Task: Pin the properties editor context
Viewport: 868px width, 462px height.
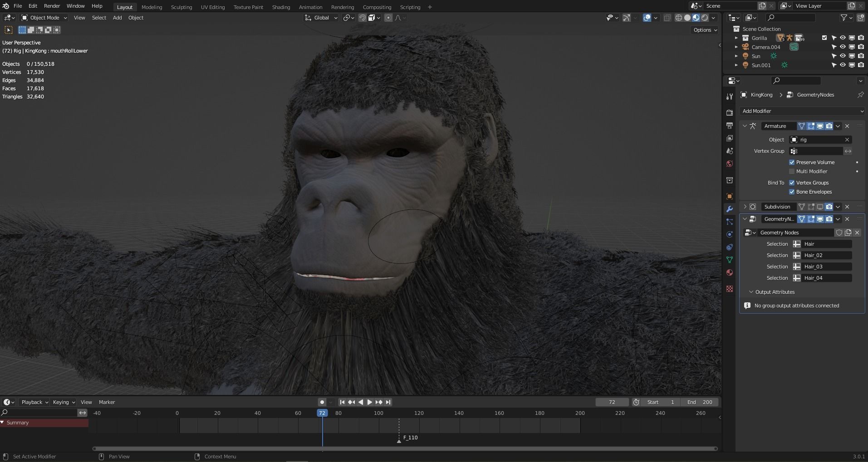Action: (860, 95)
